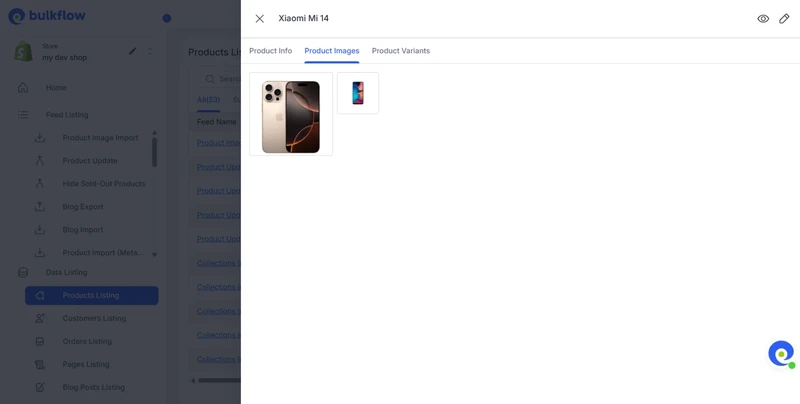Viewport: 800px width, 404px height.
Task: Go to Home in sidebar
Action: point(56,88)
